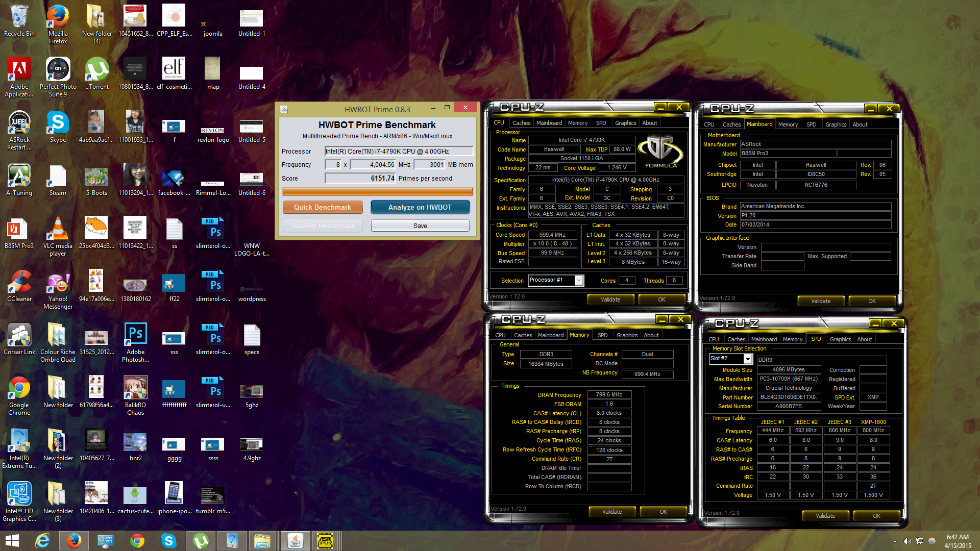Open Slot #2 memory slot dropdown
Image resolution: width=980 pixels, height=551 pixels.
[x=747, y=359]
